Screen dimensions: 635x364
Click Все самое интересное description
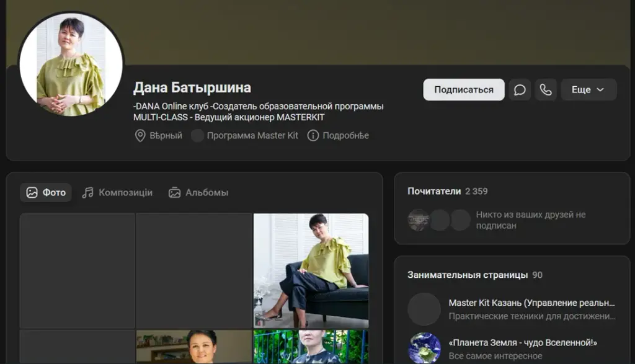pyautogui.click(x=495, y=356)
